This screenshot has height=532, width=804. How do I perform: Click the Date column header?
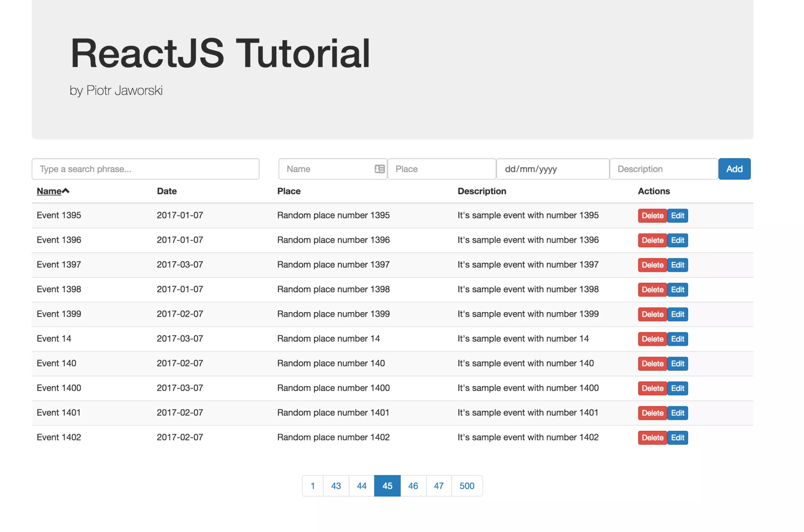pos(167,191)
